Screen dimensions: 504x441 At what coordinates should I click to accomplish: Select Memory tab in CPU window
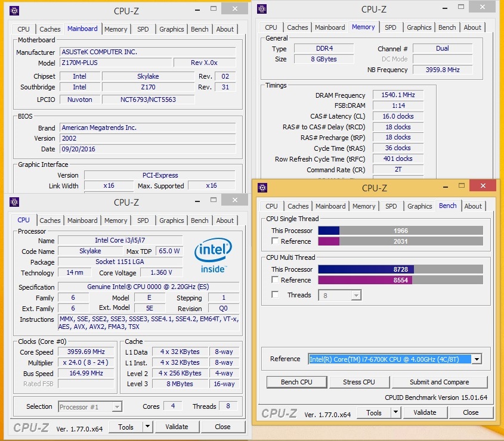(x=116, y=220)
